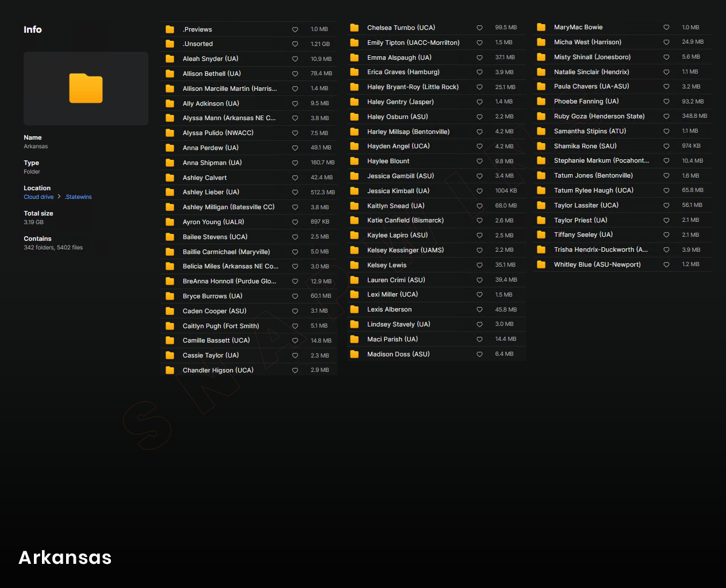The height and width of the screenshot is (588, 726).
Task: Go to Cloud drive in Location
Action: pyautogui.click(x=39, y=197)
